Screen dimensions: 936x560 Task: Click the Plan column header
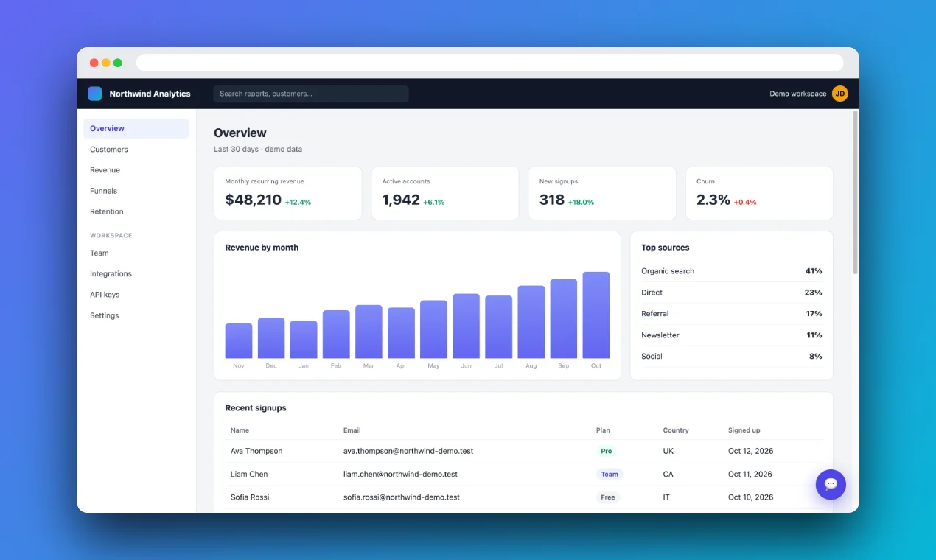coord(603,430)
